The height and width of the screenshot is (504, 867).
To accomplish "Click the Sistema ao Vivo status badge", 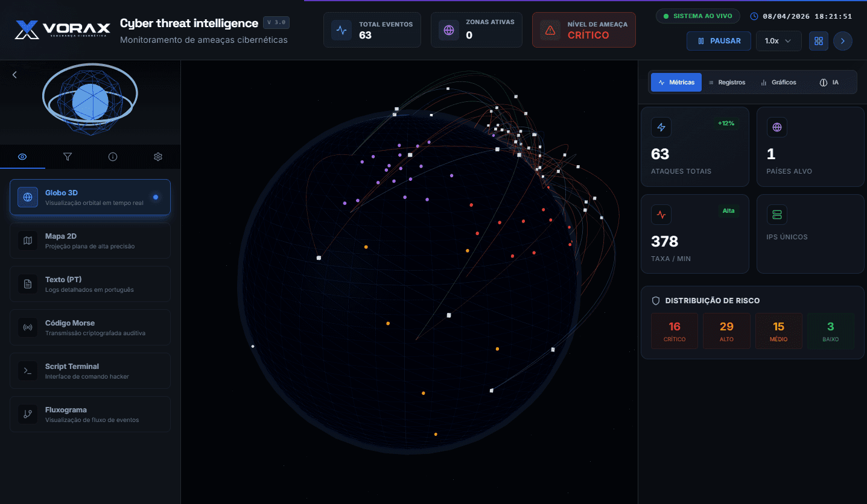I will [698, 16].
